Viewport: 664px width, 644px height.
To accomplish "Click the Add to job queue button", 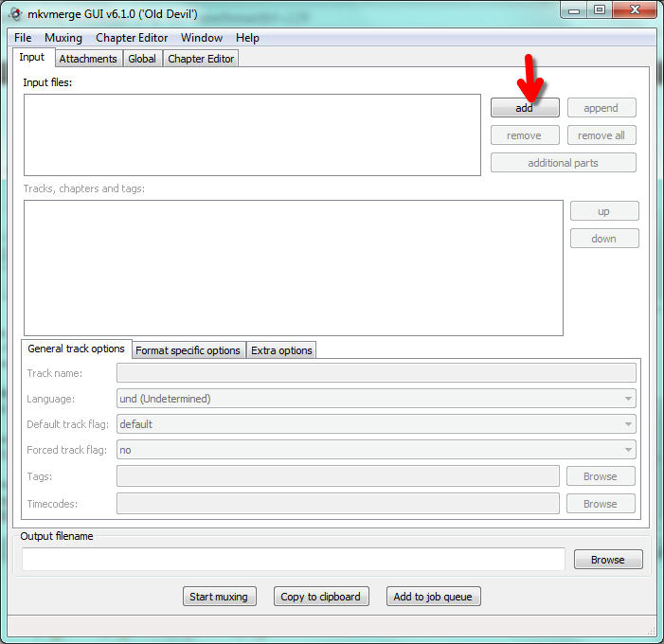I will point(433,597).
